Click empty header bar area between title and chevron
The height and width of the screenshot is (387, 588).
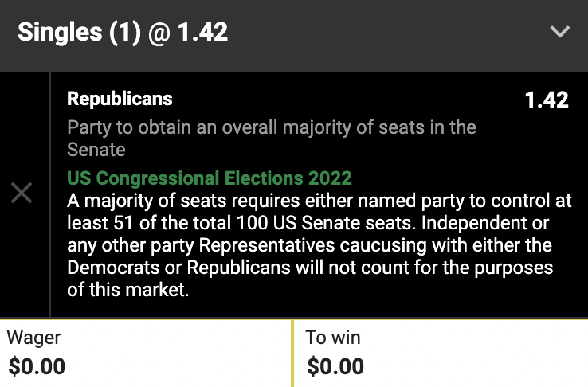[x=382, y=32]
